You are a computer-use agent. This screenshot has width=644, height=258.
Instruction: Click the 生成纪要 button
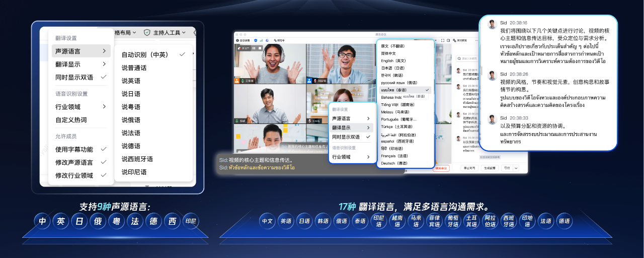click(491, 168)
